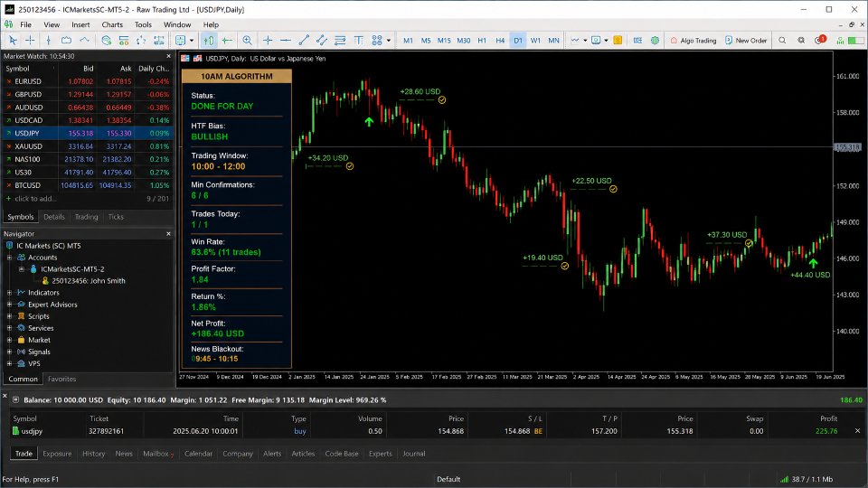Screen dimensions: 868x488
Task: Click the chart template monitor icon
Action: [x=596, y=41]
